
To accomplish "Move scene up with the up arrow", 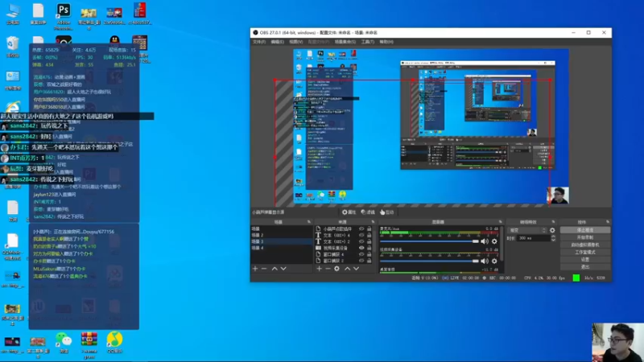I will [x=275, y=269].
